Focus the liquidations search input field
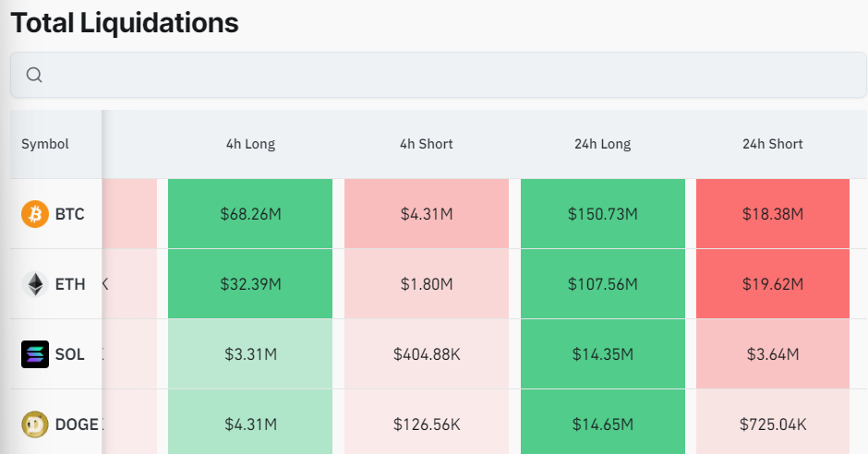 tap(443, 75)
